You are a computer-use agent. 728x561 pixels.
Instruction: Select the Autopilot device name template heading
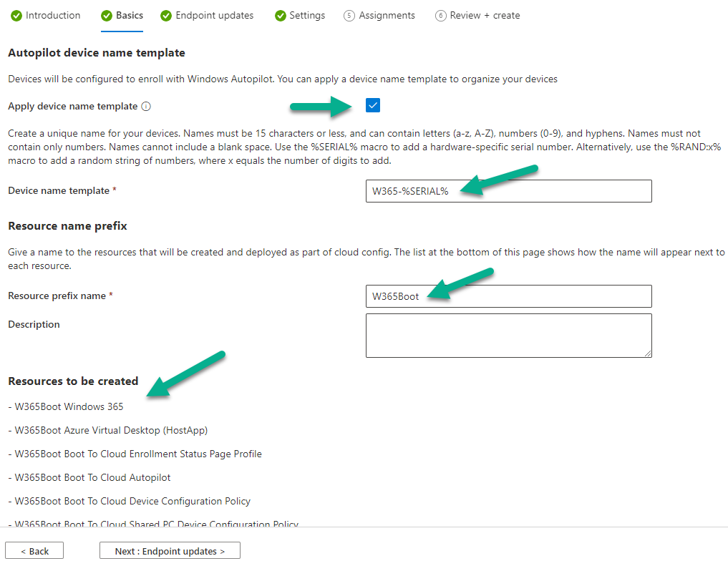pyautogui.click(x=97, y=53)
